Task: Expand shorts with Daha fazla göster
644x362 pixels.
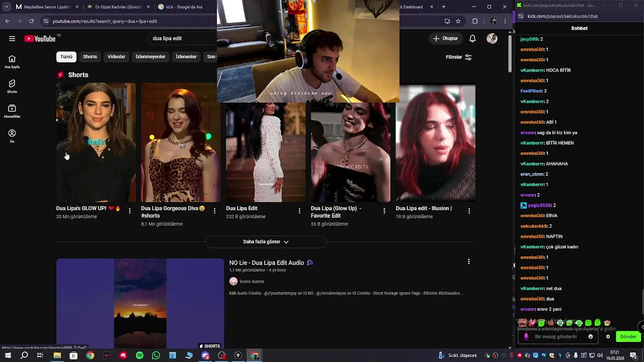Action: [x=266, y=242]
